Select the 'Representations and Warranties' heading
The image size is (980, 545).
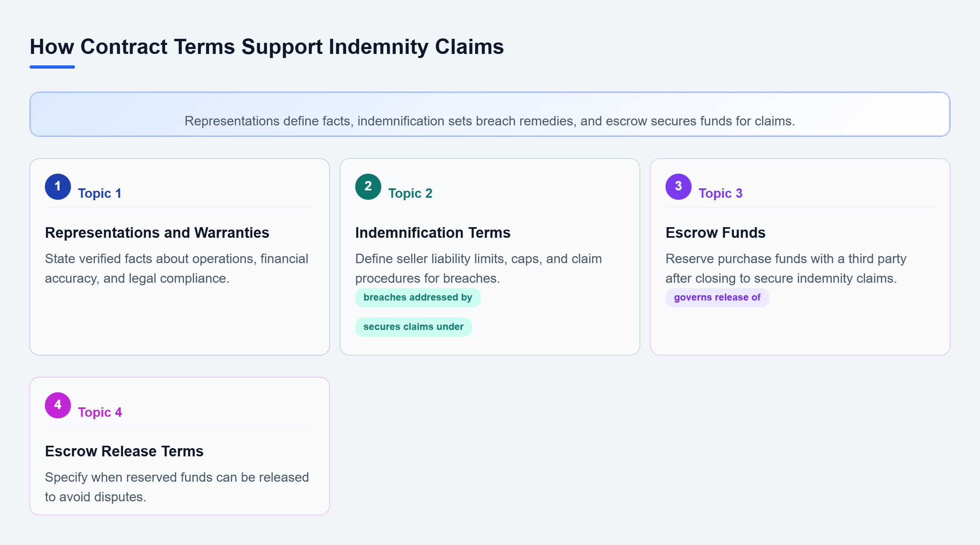(157, 233)
